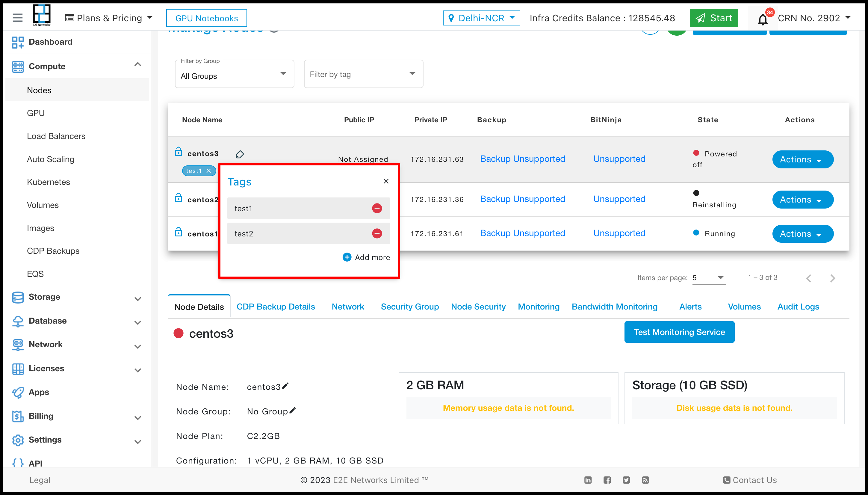Screen dimensions: 868x495
Task: Expand the Billing section
Action: tap(137, 418)
